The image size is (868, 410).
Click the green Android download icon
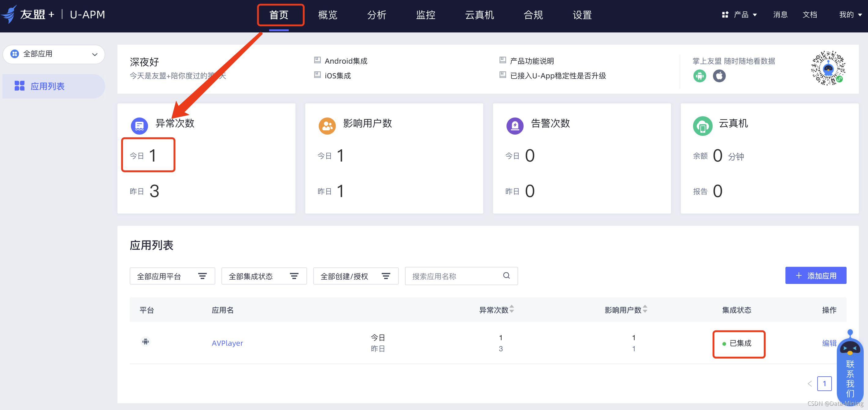[x=699, y=76]
